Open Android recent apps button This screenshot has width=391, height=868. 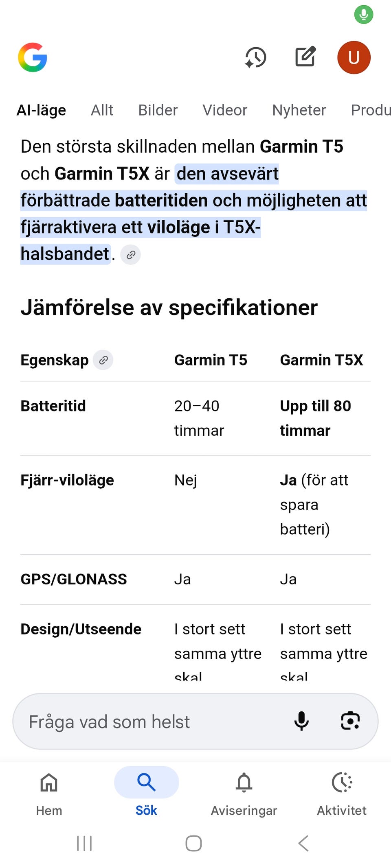coord(84,843)
